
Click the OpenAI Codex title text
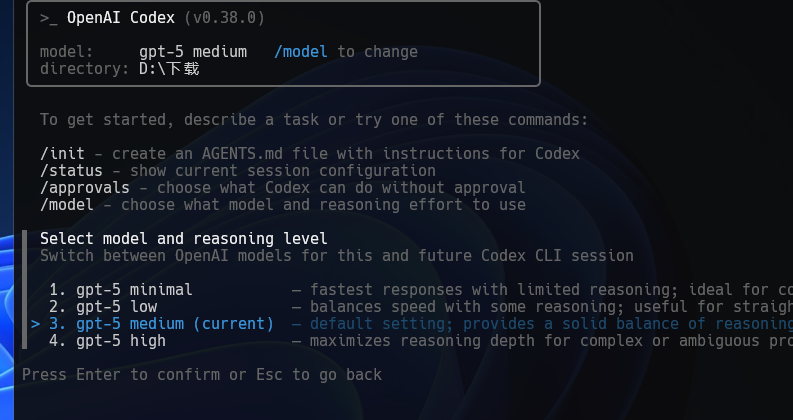121,18
